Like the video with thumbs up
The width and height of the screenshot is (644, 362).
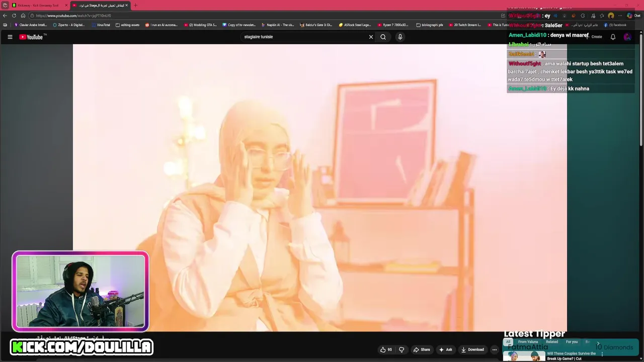(x=386, y=349)
